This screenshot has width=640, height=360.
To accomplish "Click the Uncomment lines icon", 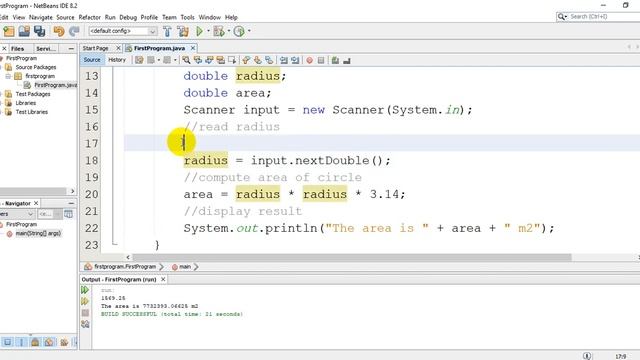I will tap(347, 60).
